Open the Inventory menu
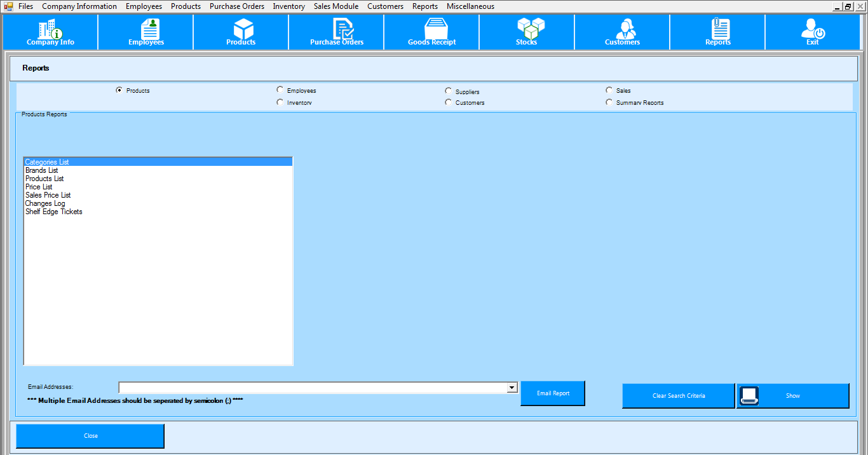868x455 pixels. click(x=289, y=6)
